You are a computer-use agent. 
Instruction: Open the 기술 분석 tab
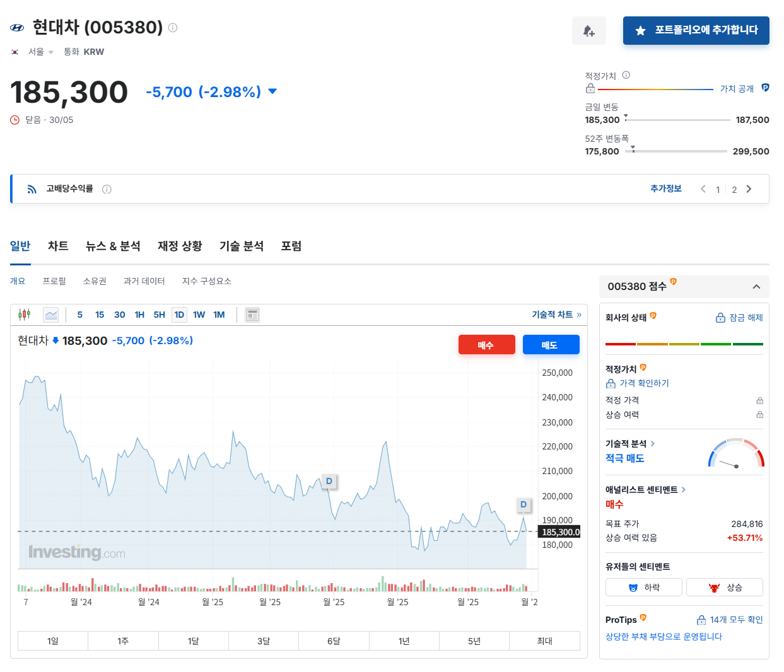pos(242,246)
